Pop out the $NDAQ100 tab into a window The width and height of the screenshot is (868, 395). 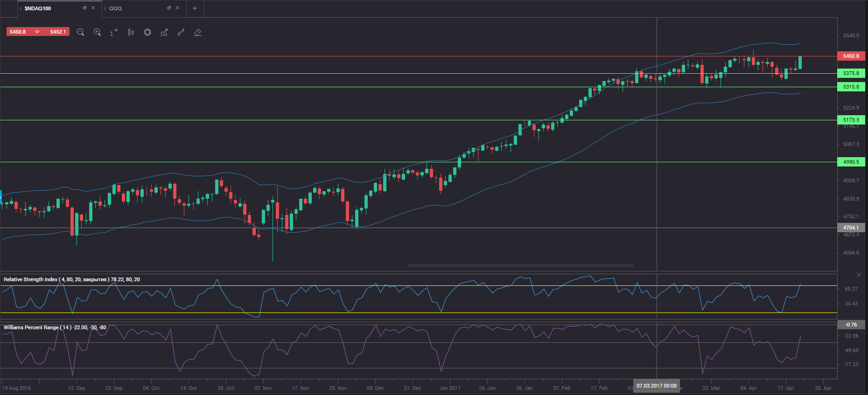point(84,8)
